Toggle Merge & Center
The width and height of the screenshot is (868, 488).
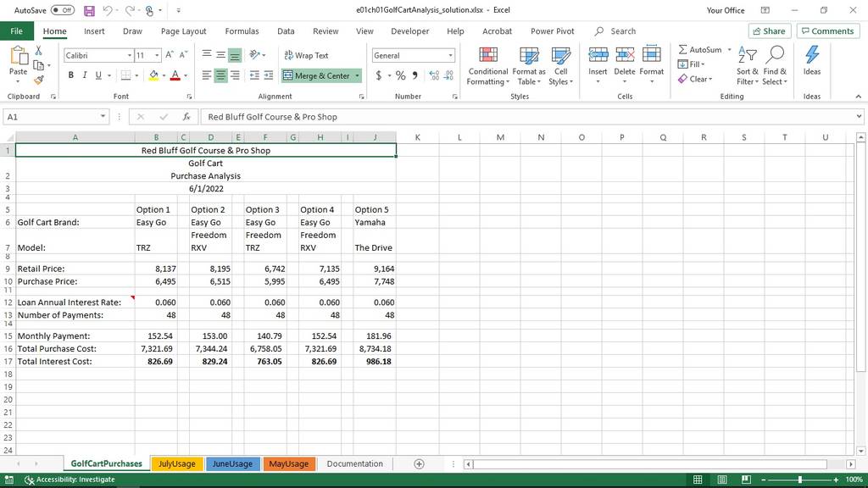317,75
